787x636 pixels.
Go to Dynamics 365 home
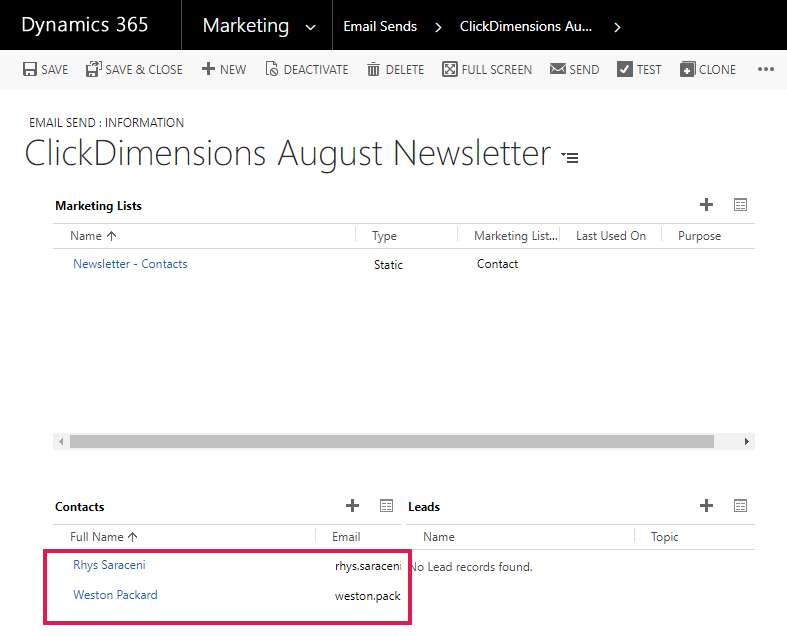(x=85, y=25)
